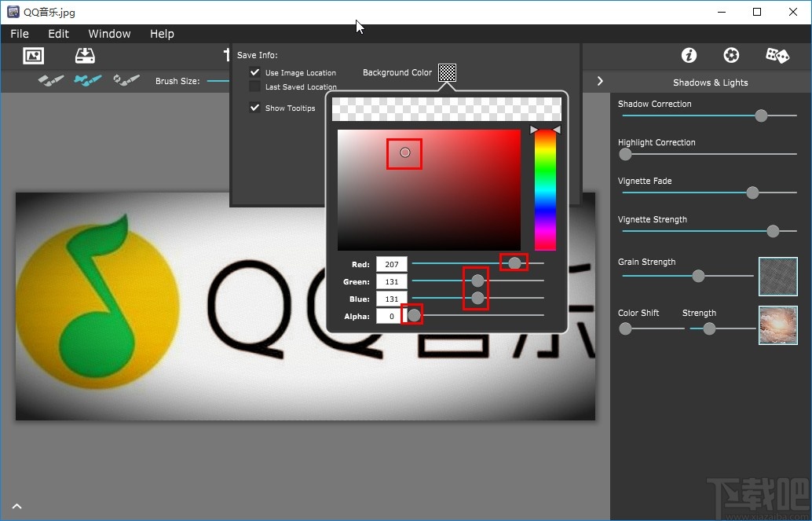812x521 pixels.
Task: Click the Blue slider handle
Action: (x=477, y=298)
